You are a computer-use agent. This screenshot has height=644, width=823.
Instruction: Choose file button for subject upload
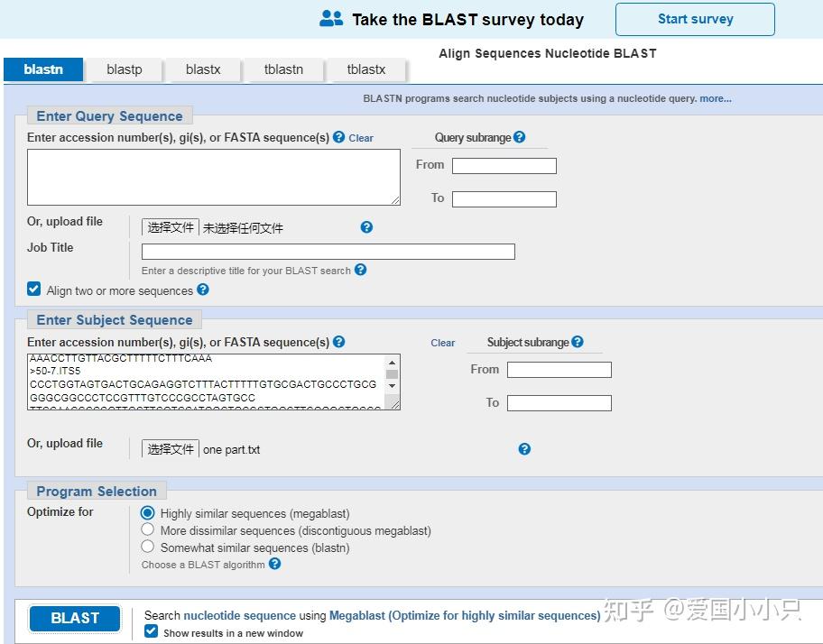tap(171, 449)
